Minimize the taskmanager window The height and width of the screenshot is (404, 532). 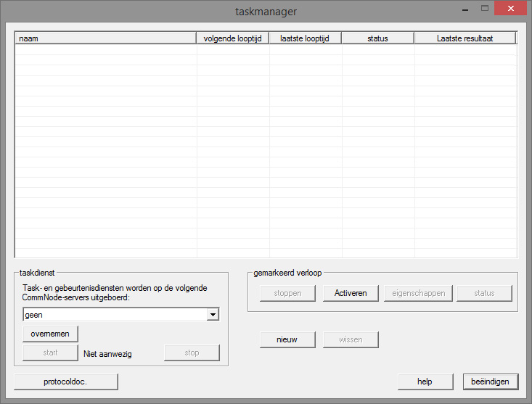point(465,9)
